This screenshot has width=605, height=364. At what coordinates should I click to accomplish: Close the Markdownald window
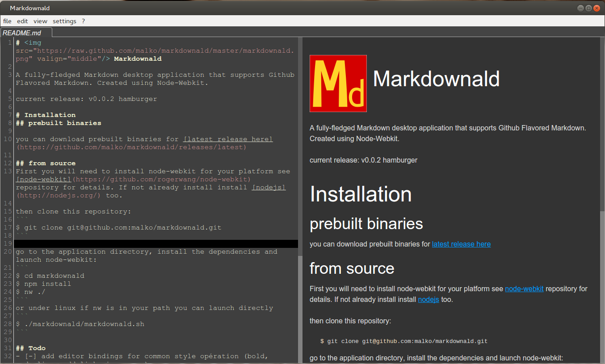click(x=597, y=8)
